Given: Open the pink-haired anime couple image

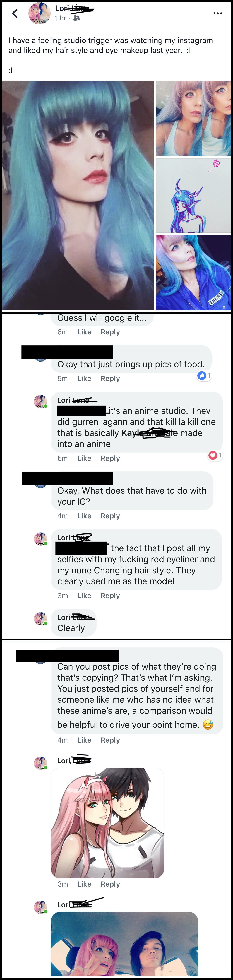Looking at the screenshot, I should [x=108, y=823].
